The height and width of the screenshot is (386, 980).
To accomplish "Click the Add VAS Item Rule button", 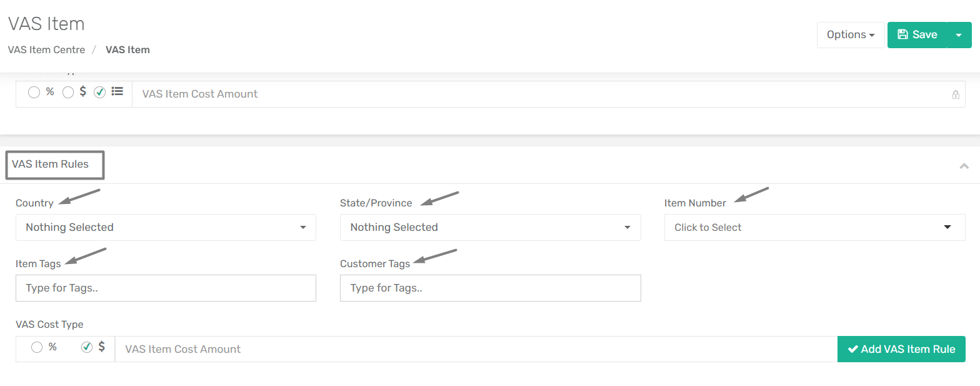I will tap(901, 349).
